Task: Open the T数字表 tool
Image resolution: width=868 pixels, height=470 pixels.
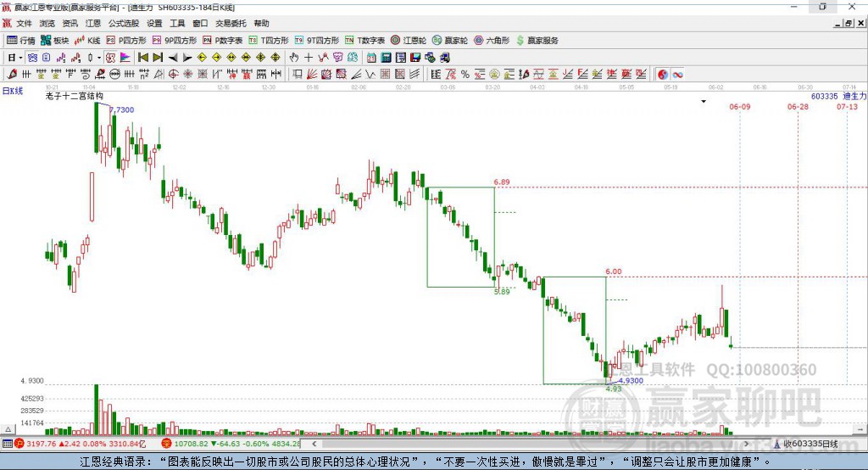Action: coord(364,41)
